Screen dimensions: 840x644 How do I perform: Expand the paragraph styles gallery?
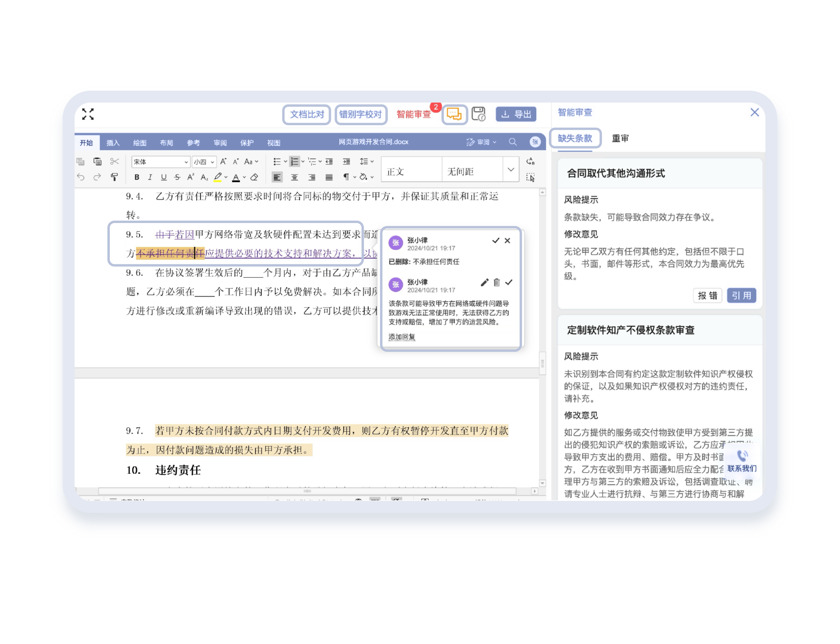click(511, 170)
